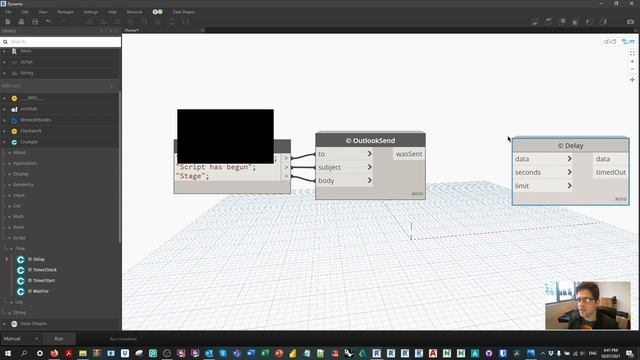Open taskbar search
640x360 pixels.
(24, 353)
